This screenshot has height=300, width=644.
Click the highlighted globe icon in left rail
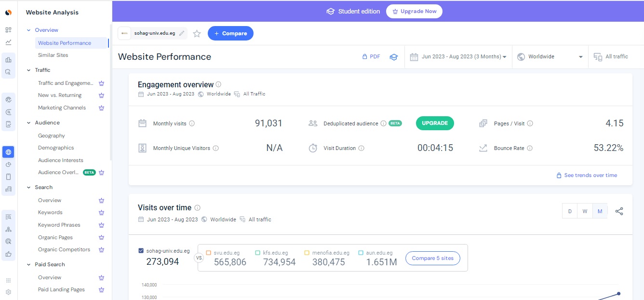8,152
